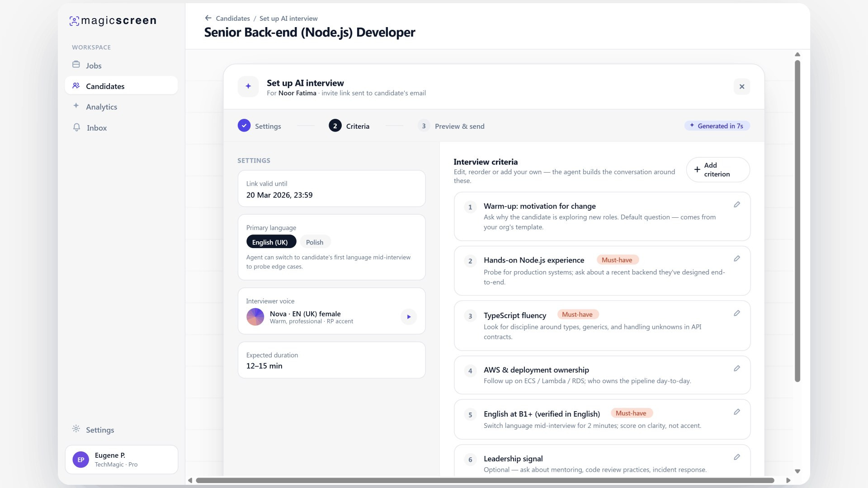The width and height of the screenshot is (868, 488).
Task: Open Candidates in the sidebar
Action: (x=121, y=86)
